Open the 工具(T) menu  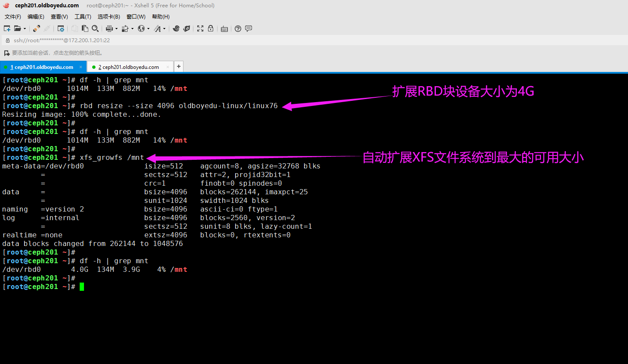[x=83, y=17]
